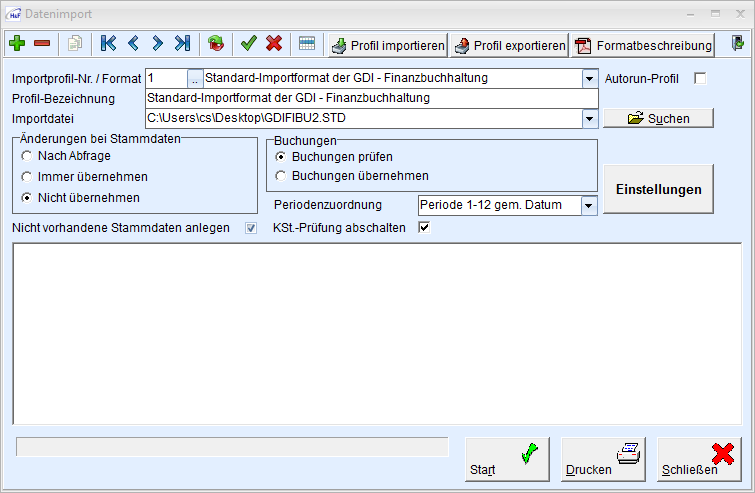Edit the Profil-Bezeichnung text field

372,98
